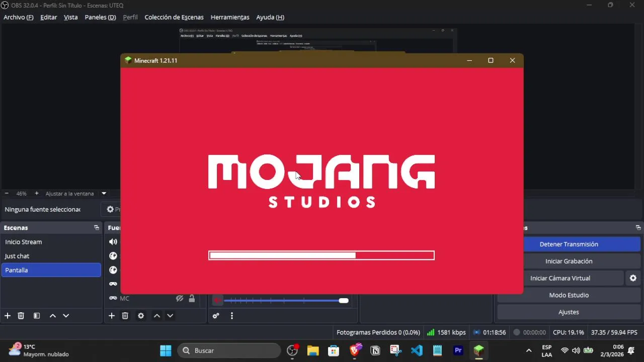Unmute the audio track in the mixer
This screenshot has height=362, width=644.
tap(217, 301)
